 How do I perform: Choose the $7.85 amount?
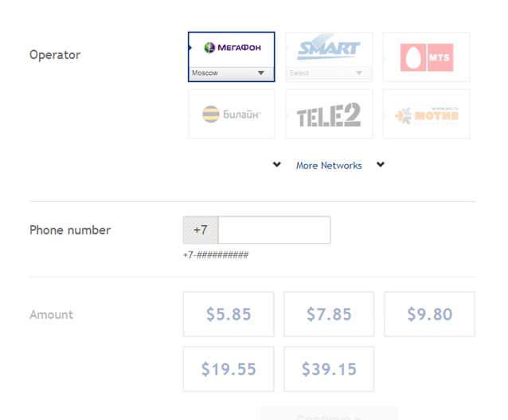(x=329, y=314)
